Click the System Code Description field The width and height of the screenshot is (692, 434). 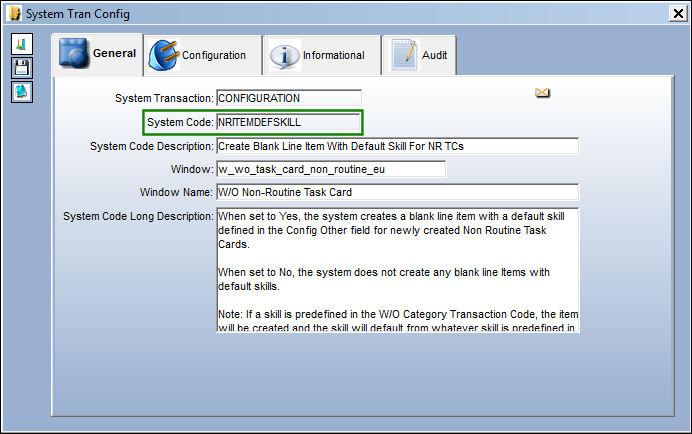(x=397, y=146)
